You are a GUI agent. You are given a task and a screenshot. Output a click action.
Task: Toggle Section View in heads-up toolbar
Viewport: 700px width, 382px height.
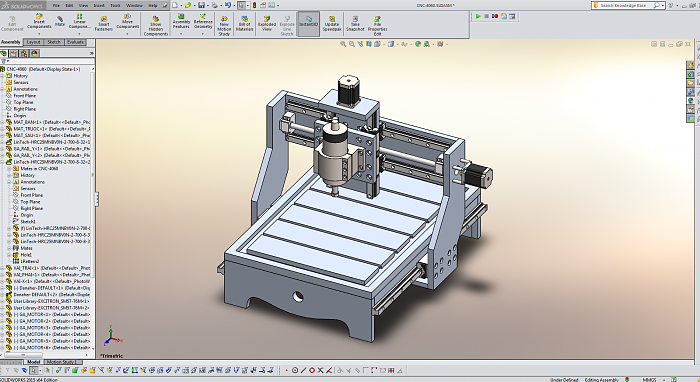click(369, 44)
